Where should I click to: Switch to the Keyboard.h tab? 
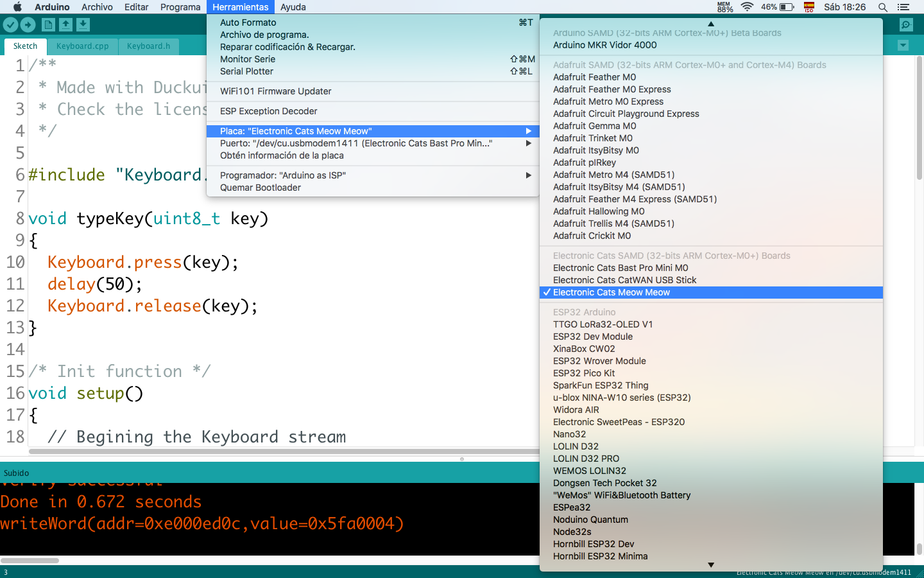[x=149, y=46]
